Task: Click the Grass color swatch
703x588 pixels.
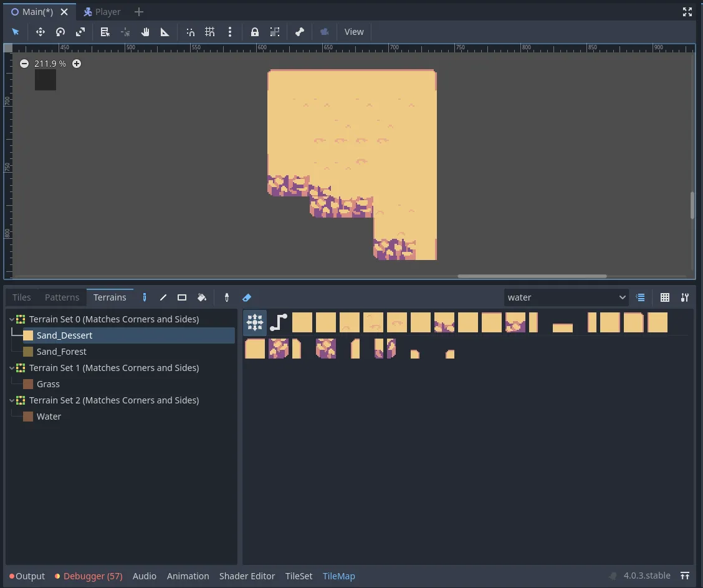Action: (x=28, y=384)
